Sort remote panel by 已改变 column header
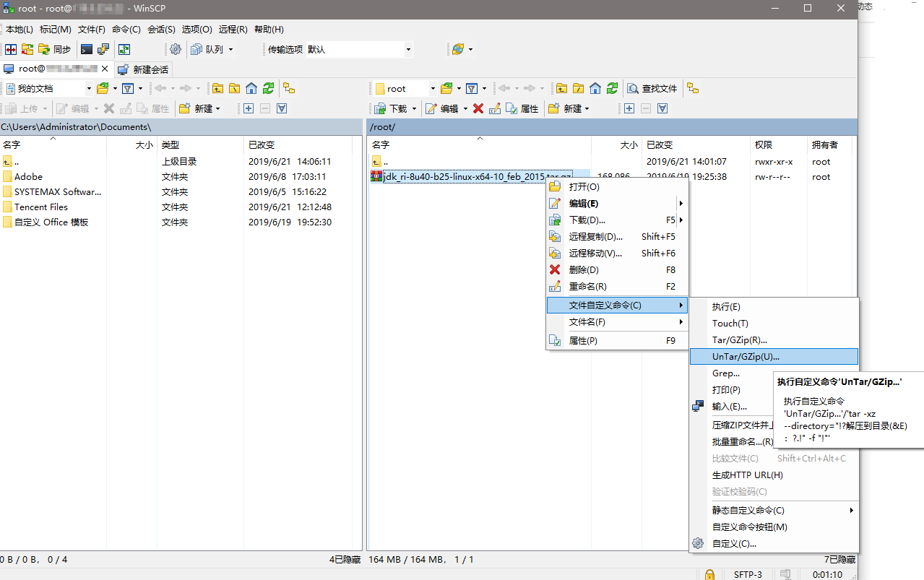This screenshot has height=580, width=924. click(696, 144)
